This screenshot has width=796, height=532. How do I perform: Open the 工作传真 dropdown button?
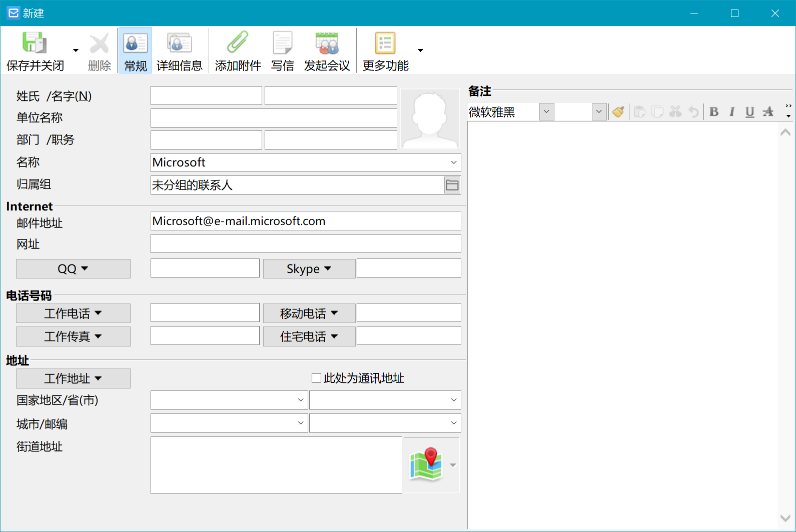click(73, 336)
